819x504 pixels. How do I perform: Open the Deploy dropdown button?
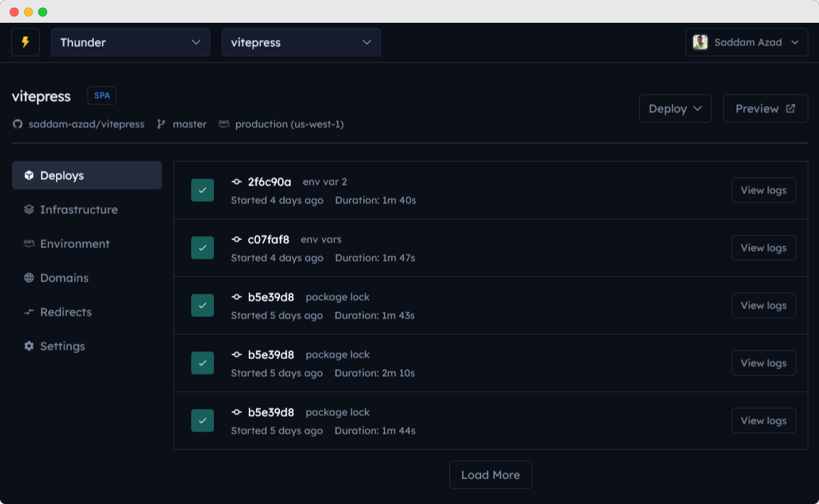point(675,109)
